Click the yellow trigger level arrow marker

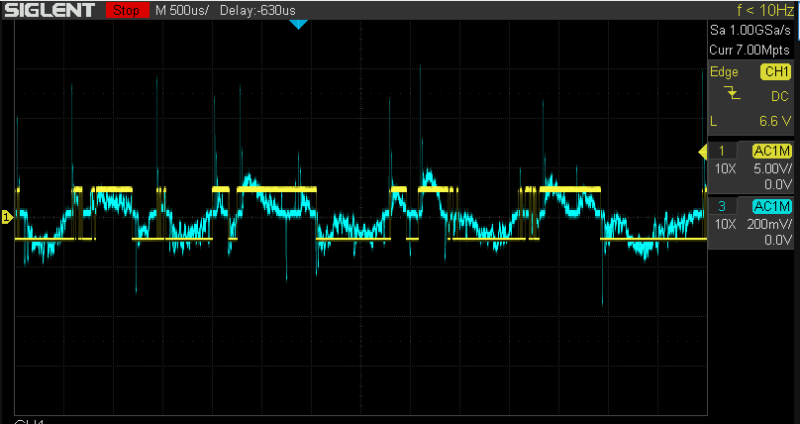[x=702, y=151]
